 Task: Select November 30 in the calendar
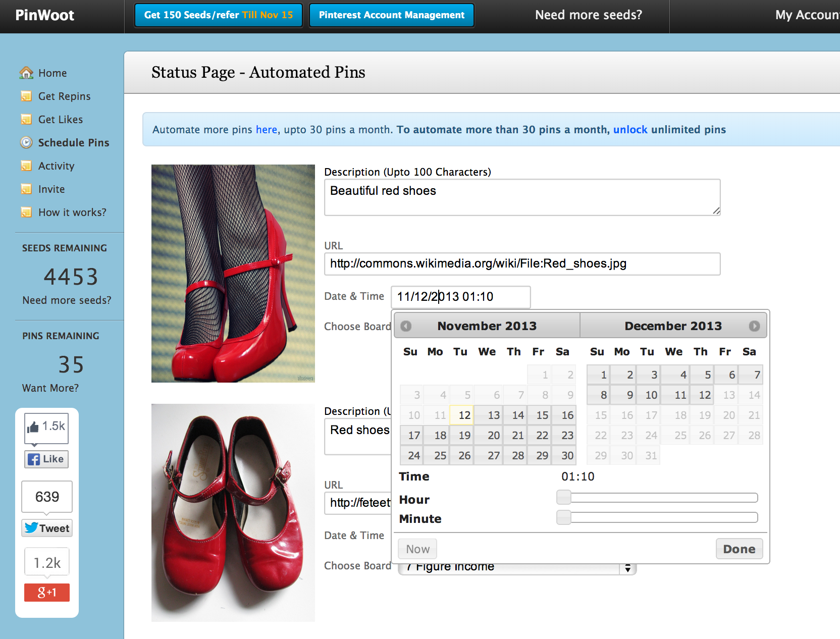point(564,456)
